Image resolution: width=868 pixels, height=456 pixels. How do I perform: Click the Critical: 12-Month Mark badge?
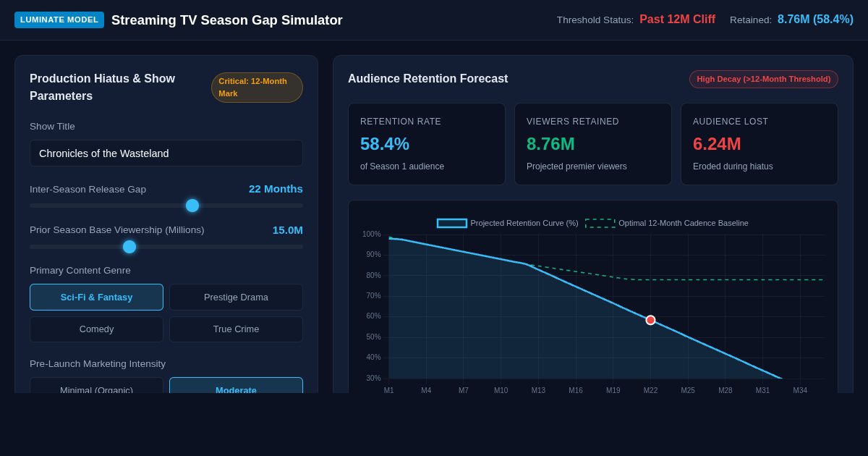(x=257, y=88)
